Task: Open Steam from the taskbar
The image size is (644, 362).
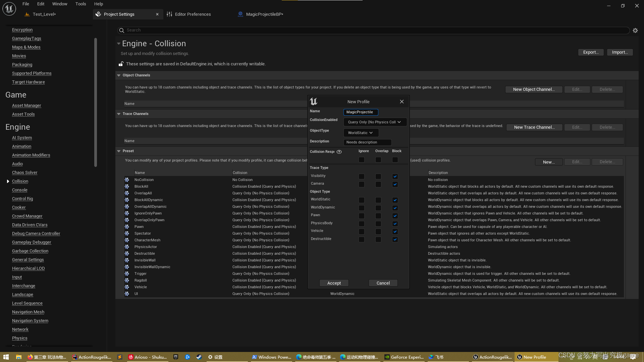Action: coord(199,357)
